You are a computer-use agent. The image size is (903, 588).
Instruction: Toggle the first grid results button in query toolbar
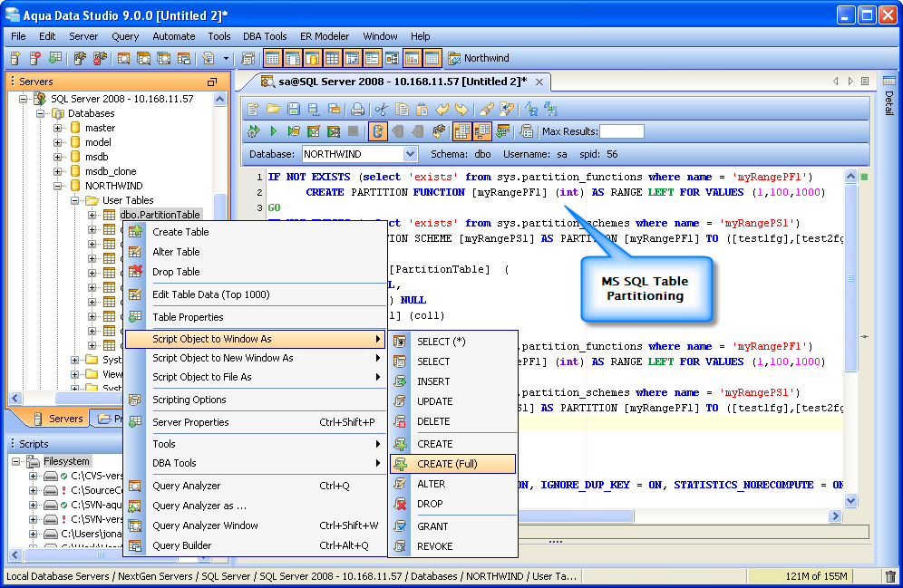coord(461,131)
